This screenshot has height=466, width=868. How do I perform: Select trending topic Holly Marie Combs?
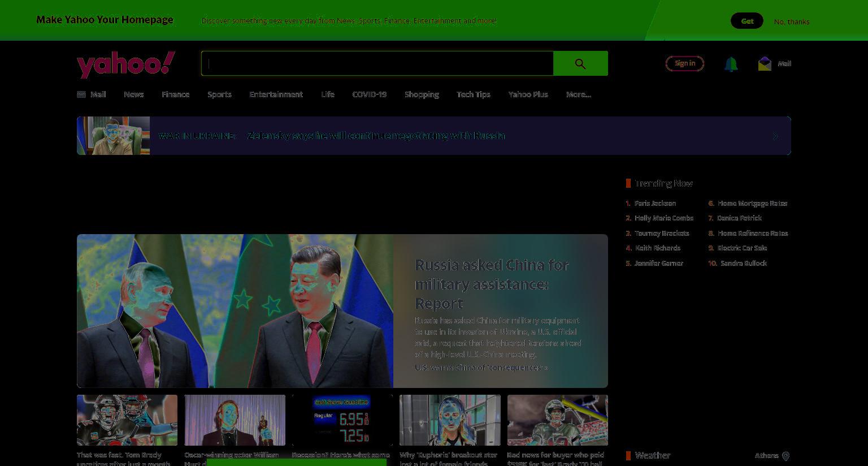click(x=664, y=218)
